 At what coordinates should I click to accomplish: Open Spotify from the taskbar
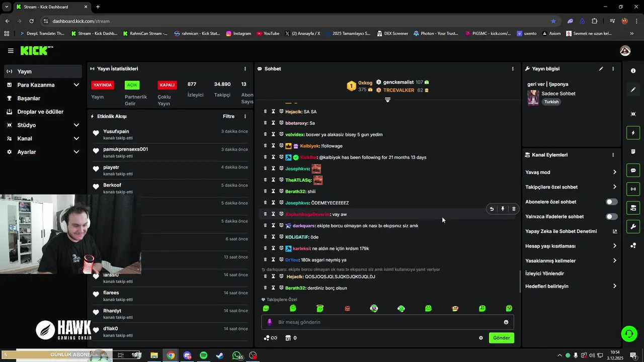pos(203,355)
